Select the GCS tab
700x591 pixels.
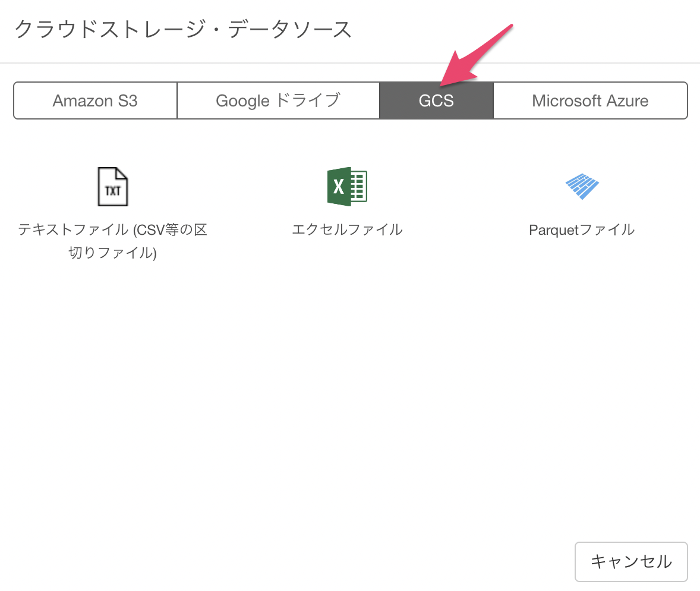coord(436,100)
